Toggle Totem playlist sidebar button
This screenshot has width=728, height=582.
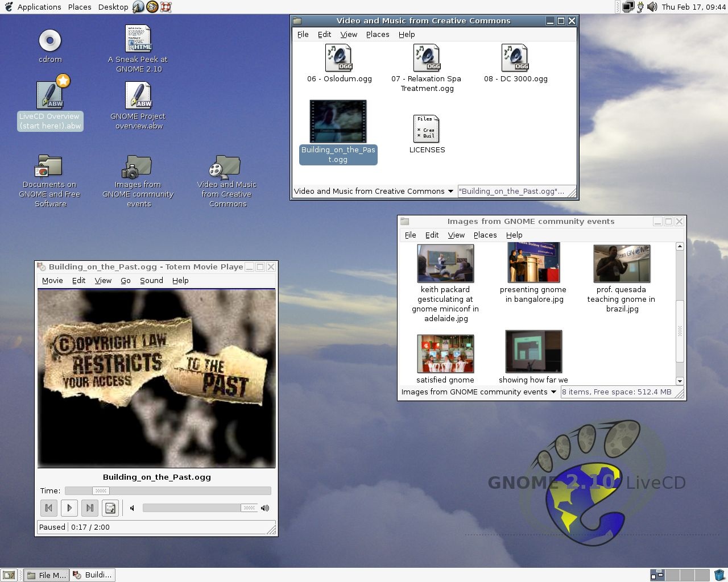click(x=110, y=508)
